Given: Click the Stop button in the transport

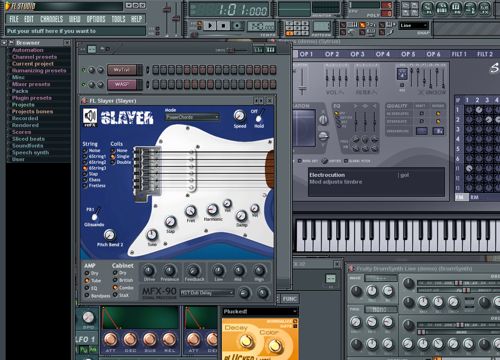Looking at the screenshot, I should (223, 25).
